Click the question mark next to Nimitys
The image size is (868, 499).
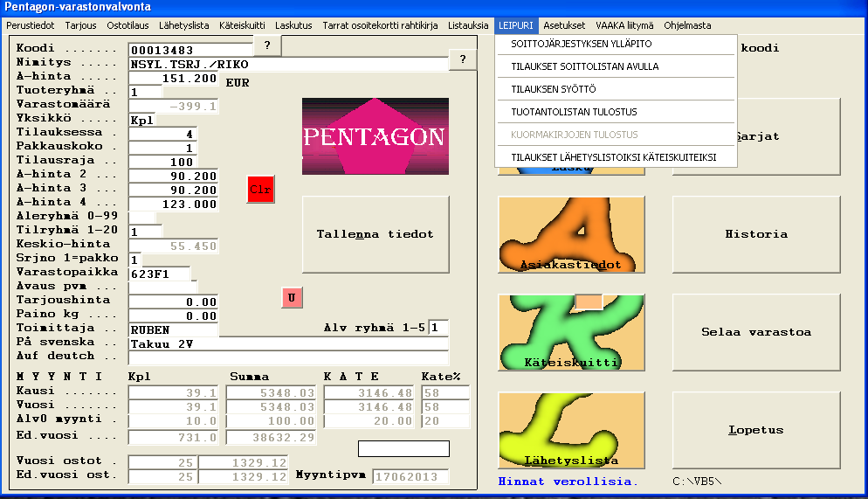click(x=463, y=59)
